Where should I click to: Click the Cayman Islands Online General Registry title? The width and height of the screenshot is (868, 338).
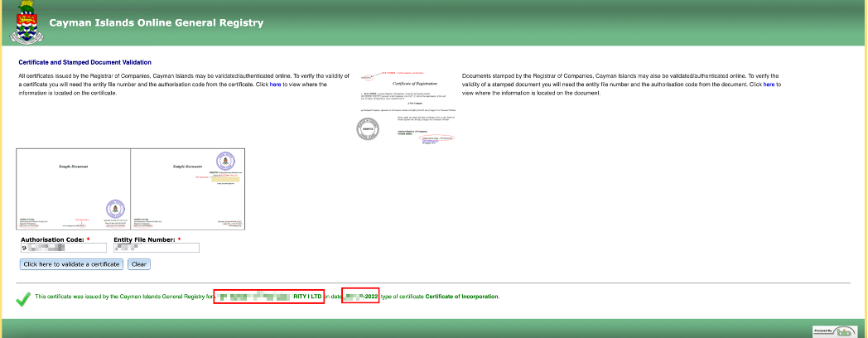157,23
